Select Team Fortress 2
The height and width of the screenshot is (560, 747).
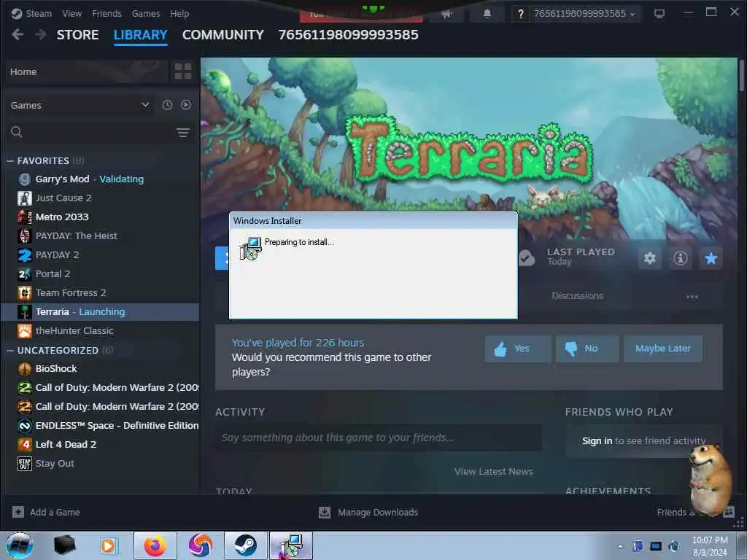100,293
